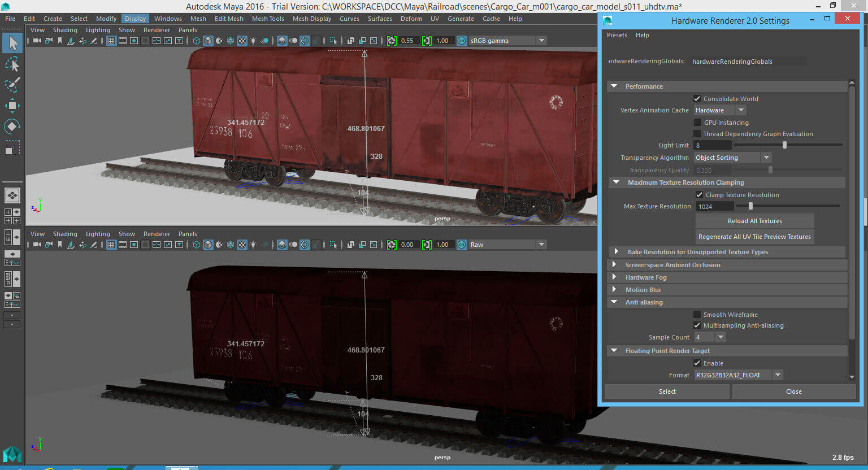Toggle textured display in bottom viewport

click(x=242, y=245)
